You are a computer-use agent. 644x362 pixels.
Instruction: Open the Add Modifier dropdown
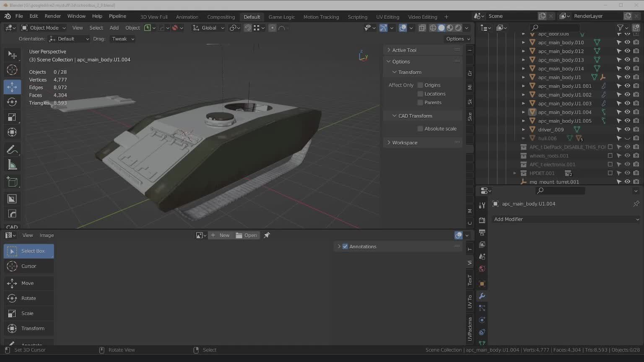[x=566, y=219]
